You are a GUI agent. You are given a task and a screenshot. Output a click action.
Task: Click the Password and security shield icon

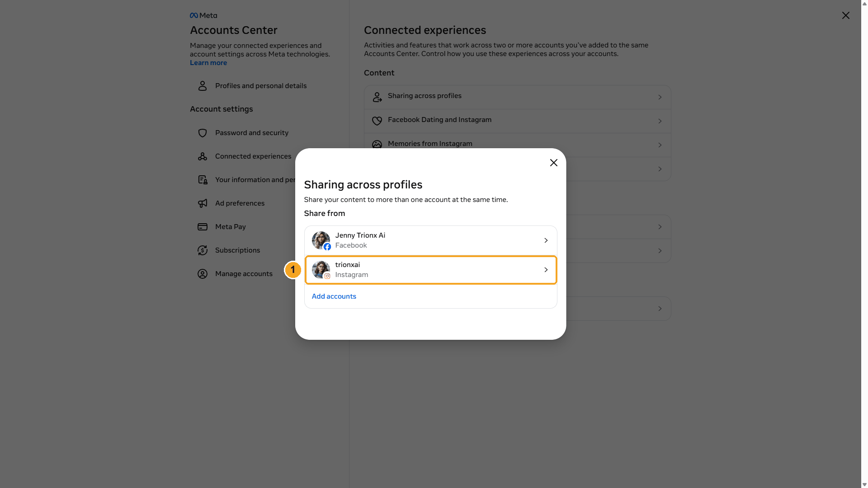pos(203,133)
